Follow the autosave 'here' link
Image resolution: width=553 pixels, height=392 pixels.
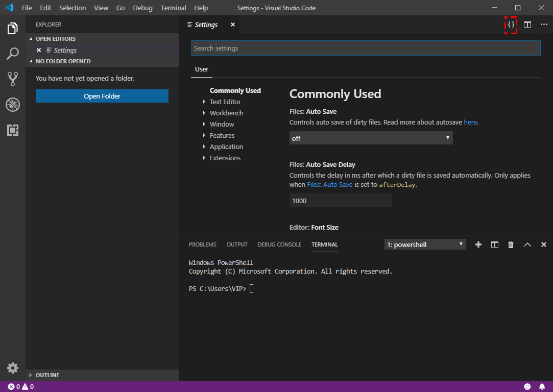click(x=470, y=122)
